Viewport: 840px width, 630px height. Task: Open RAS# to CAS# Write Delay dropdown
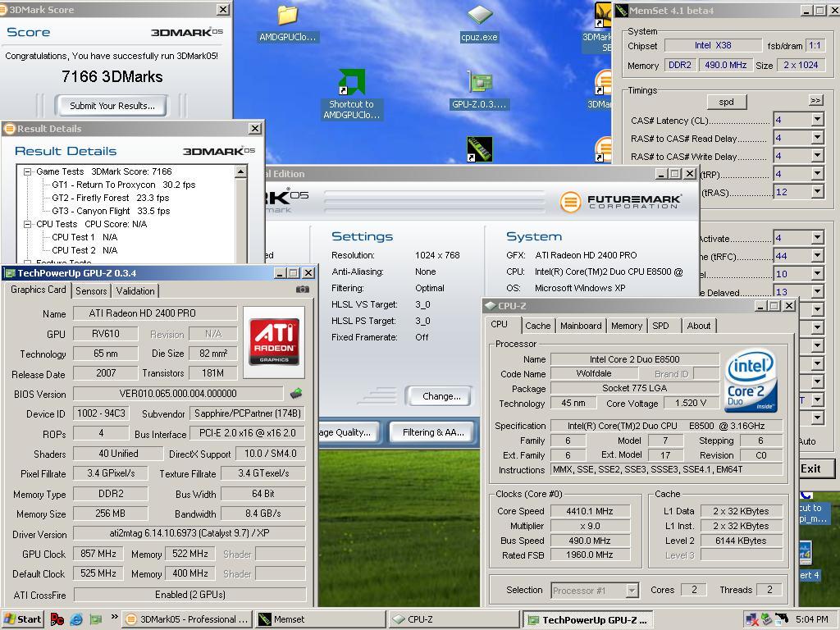[817, 156]
